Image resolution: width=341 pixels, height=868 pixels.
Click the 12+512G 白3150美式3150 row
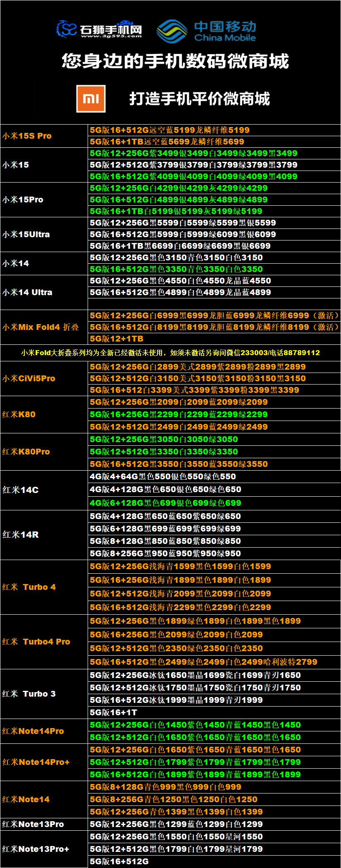pos(215,378)
